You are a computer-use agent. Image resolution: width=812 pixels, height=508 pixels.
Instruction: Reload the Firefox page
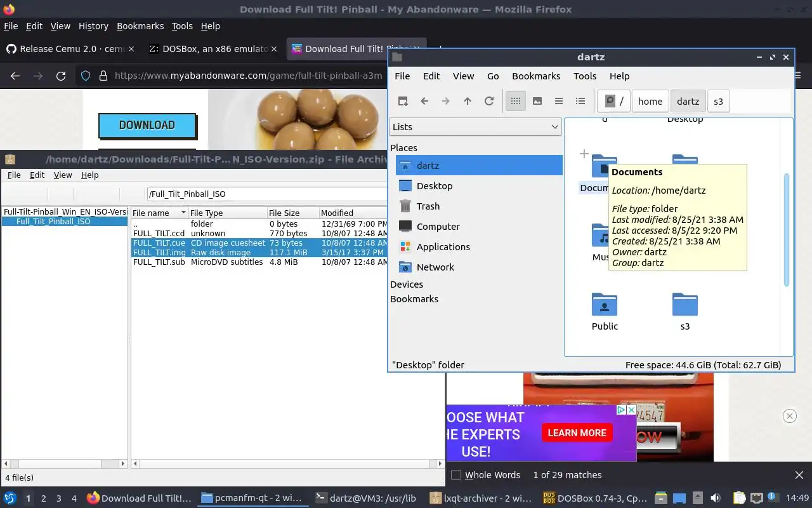tap(61, 76)
